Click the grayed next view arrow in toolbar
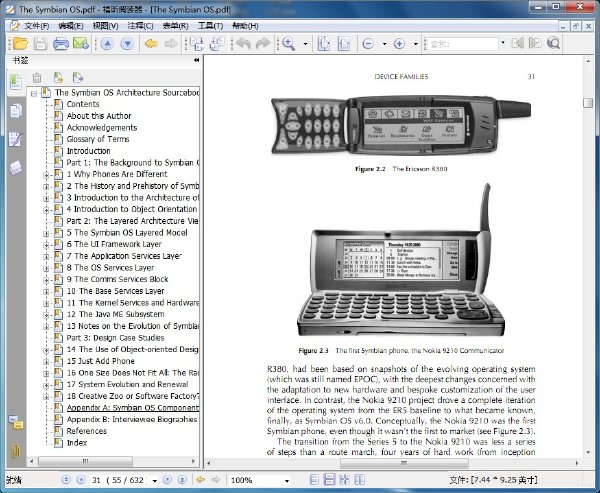Image resolution: width=600 pixels, height=493 pixels. 171,44
